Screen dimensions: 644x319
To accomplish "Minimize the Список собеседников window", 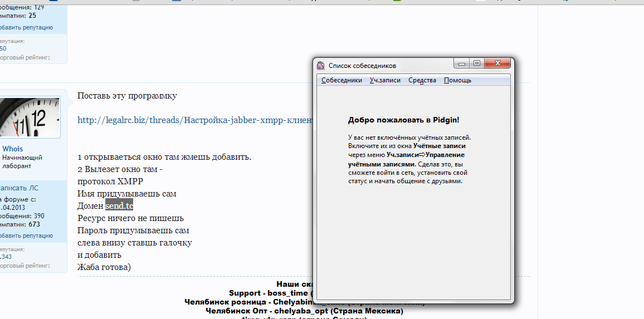I will 462,63.
